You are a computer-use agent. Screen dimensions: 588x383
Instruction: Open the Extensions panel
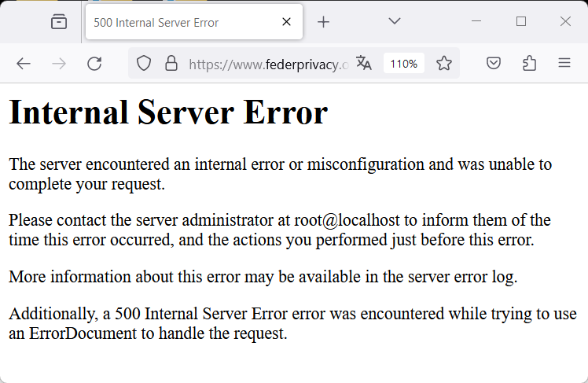[x=529, y=64]
